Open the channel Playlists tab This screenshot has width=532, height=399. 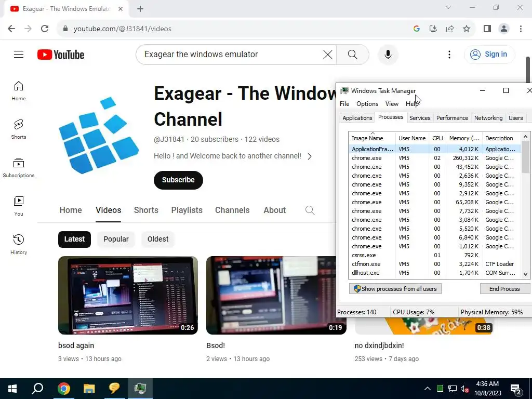(x=187, y=210)
